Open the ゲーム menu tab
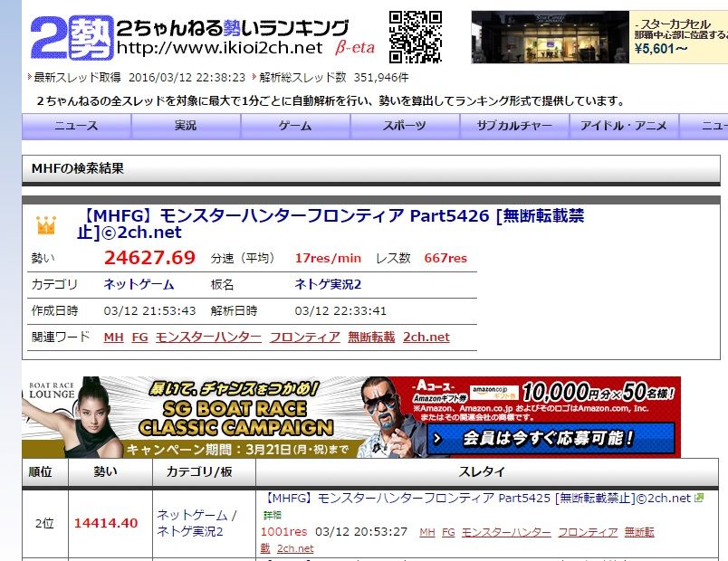The height and width of the screenshot is (561, 728). (295, 126)
